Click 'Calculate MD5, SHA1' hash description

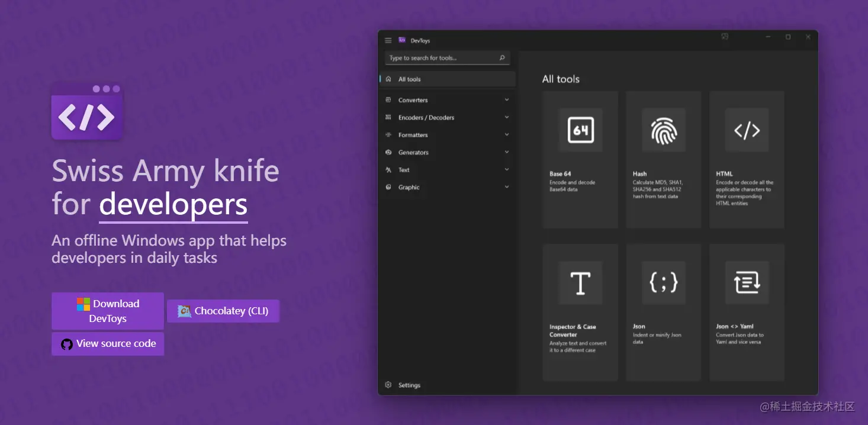click(657, 189)
